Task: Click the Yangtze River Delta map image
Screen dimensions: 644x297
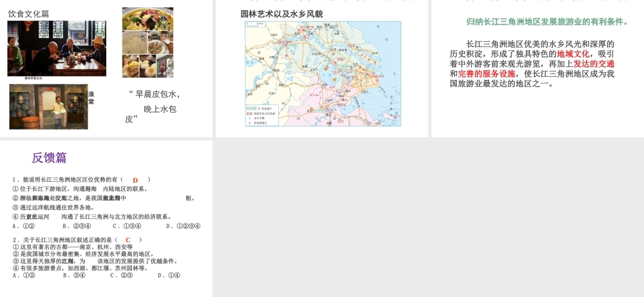Action: (x=323, y=74)
